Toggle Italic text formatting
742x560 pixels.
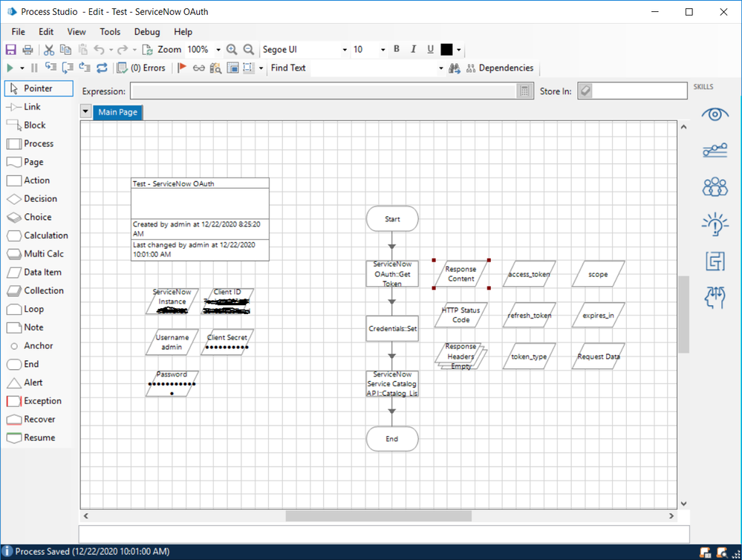tap(414, 50)
